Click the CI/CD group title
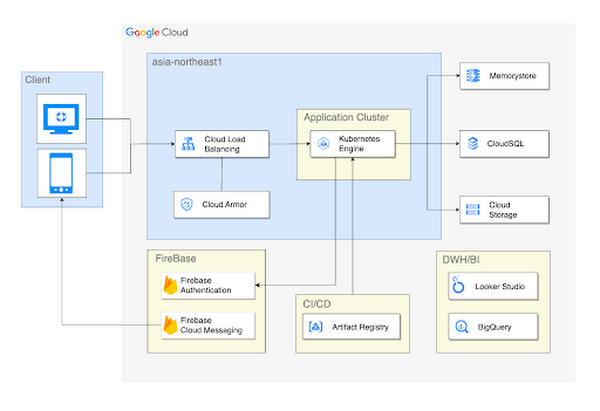Image resolution: width=600 pixels, height=411 pixels. [x=317, y=304]
